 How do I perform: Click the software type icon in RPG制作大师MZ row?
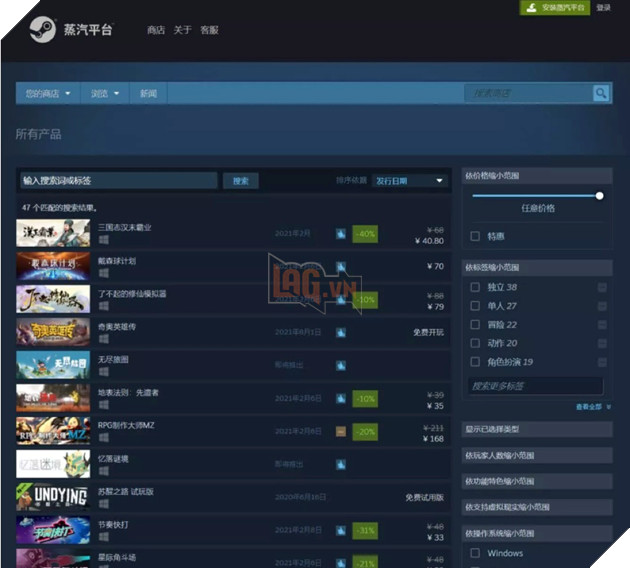pyautogui.click(x=341, y=431)
